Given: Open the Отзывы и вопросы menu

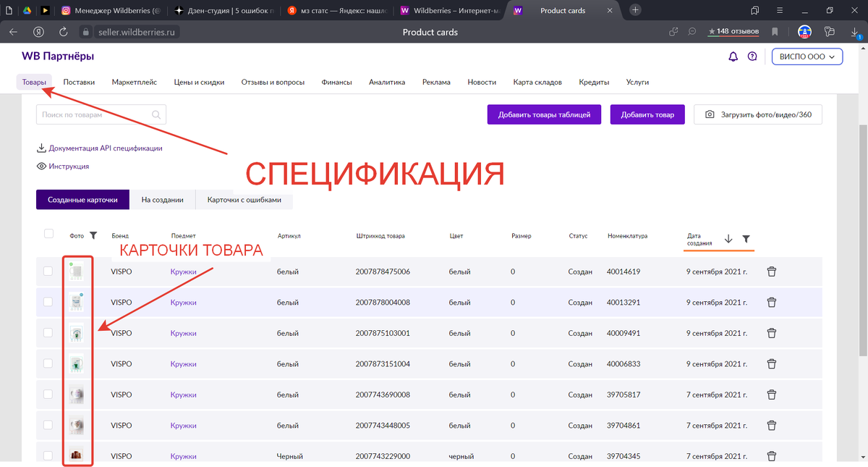Looking at the screenshot, I should (x=273, y=82).
